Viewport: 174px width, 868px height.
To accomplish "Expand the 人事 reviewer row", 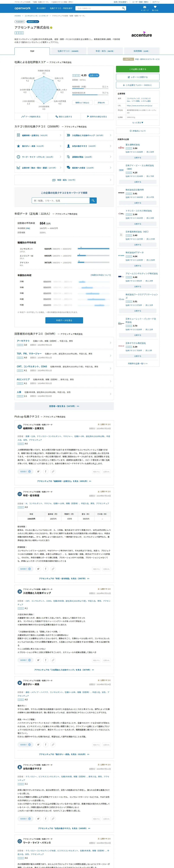I will (x=64, y=394).
